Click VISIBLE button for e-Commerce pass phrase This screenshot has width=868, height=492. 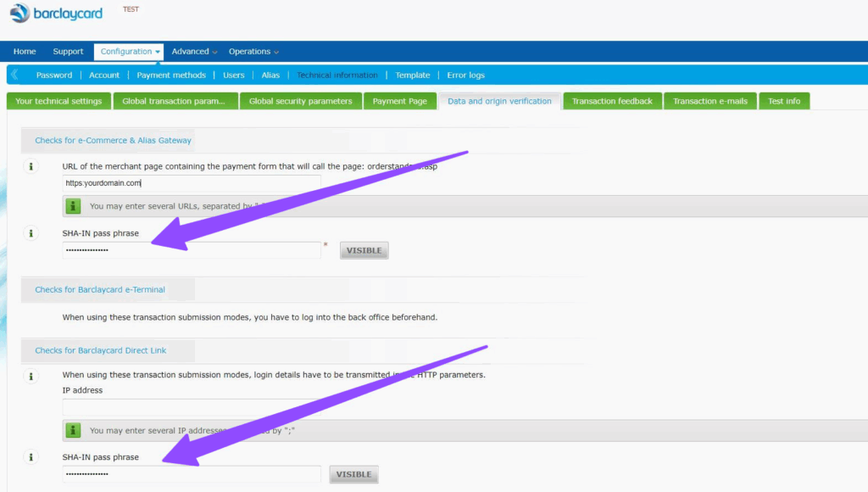coord(364,250)
